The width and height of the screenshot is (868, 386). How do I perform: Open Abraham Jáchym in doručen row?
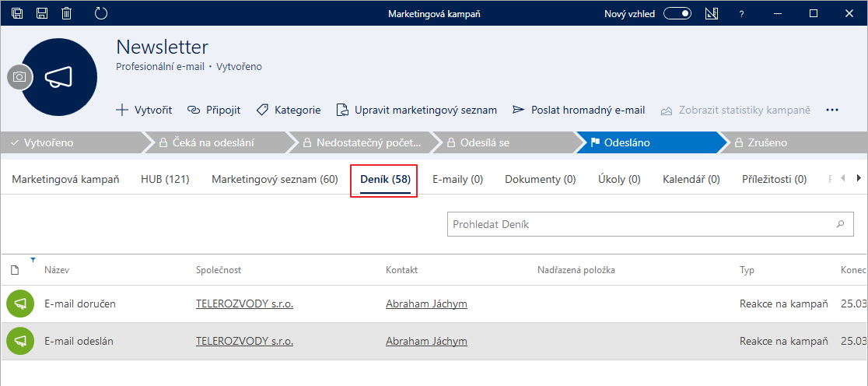[426, 304]
